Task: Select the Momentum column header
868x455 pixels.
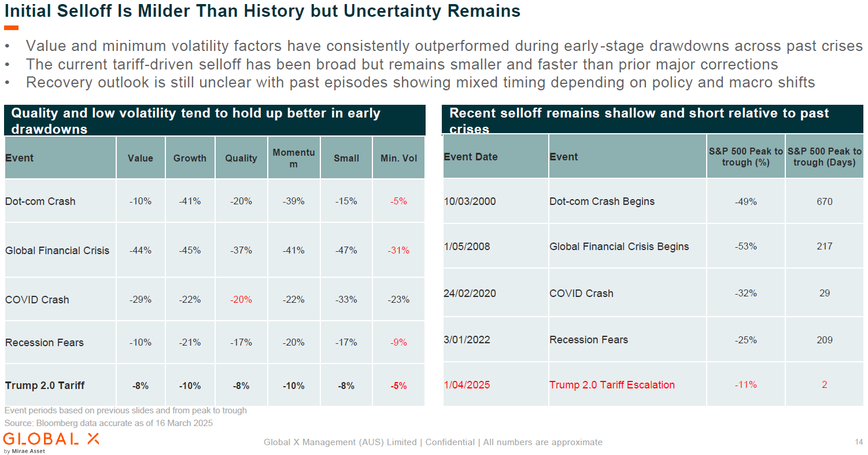Action: (294, 157)
